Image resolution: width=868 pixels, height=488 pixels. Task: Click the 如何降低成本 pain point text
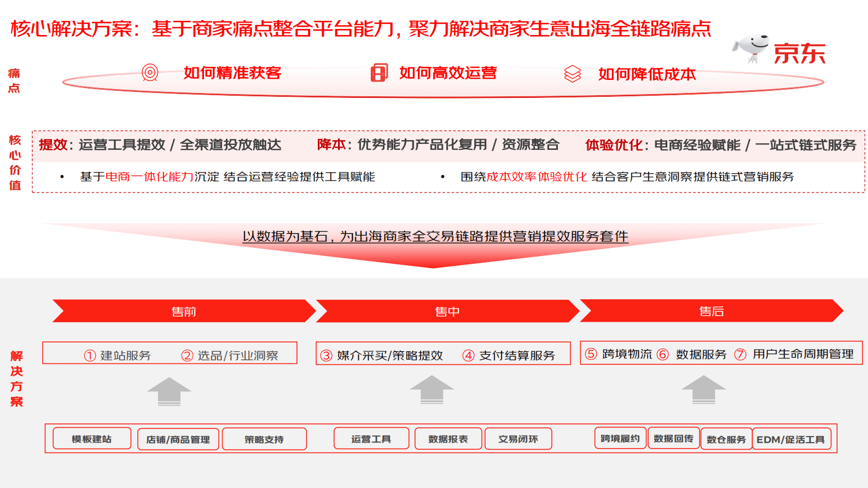(647, 74)
